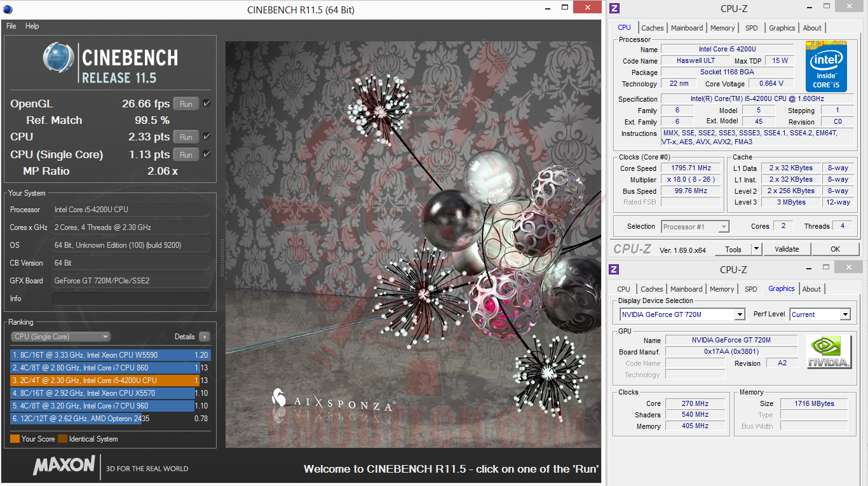Click the Tools button in CPU-Z
868x486 pixels.
[733, 249]
